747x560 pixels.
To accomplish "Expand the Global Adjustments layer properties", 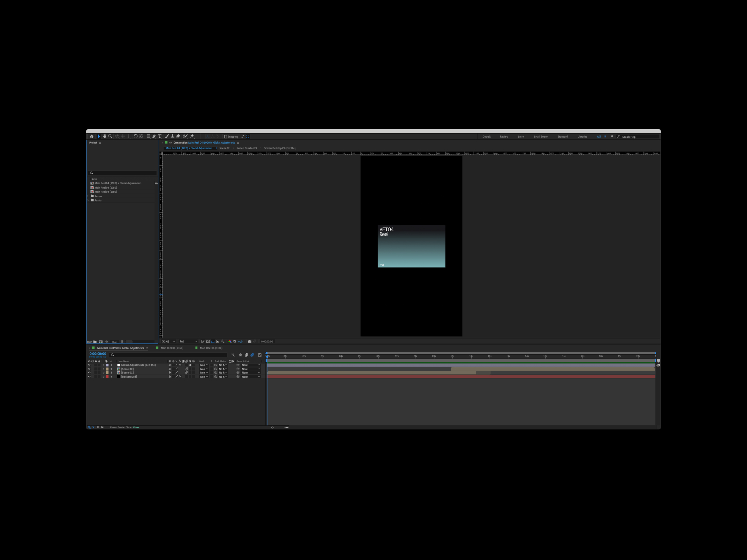I will point(104,365).
